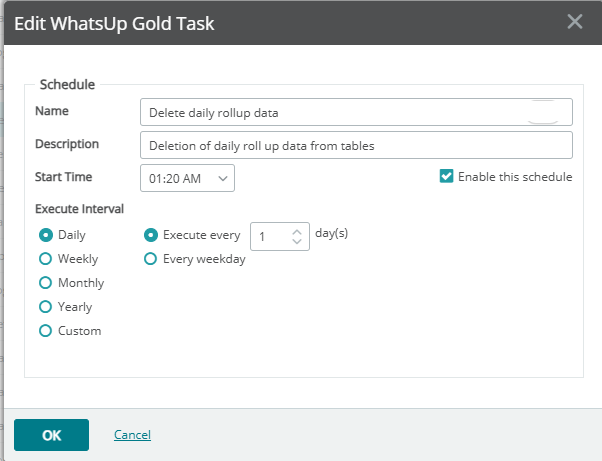Confirm with the OK button
Viewport: 602px width, 461px height.
(x=51, y=435)
